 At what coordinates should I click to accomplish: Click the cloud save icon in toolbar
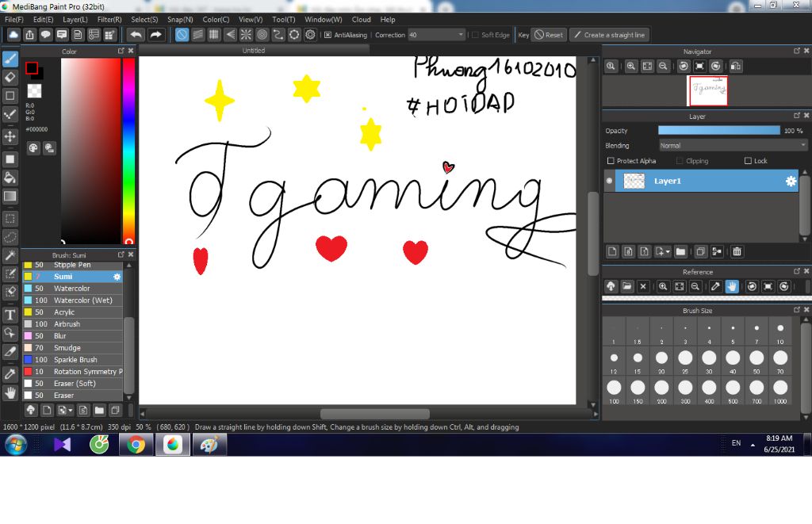pos(13,35)
